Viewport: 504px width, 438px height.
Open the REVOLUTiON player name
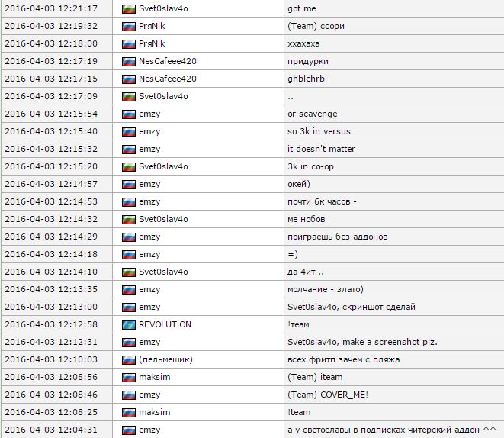(x=165, y=324)
